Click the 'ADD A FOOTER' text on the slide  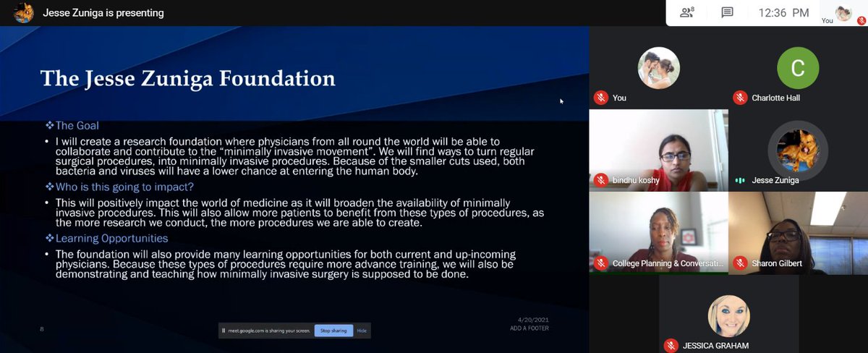[x=529, y=328]
